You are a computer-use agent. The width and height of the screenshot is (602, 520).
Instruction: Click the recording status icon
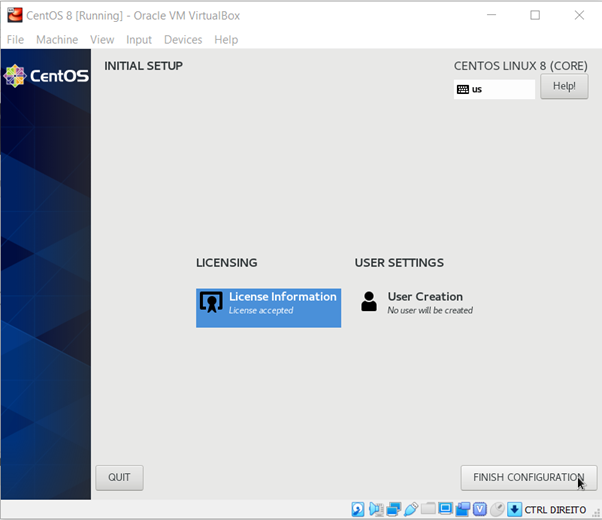462,509
